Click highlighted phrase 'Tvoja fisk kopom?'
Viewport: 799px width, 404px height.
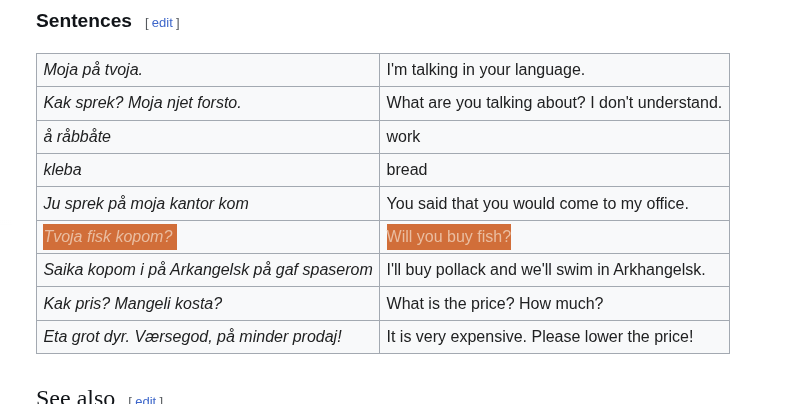pos(109,237)
